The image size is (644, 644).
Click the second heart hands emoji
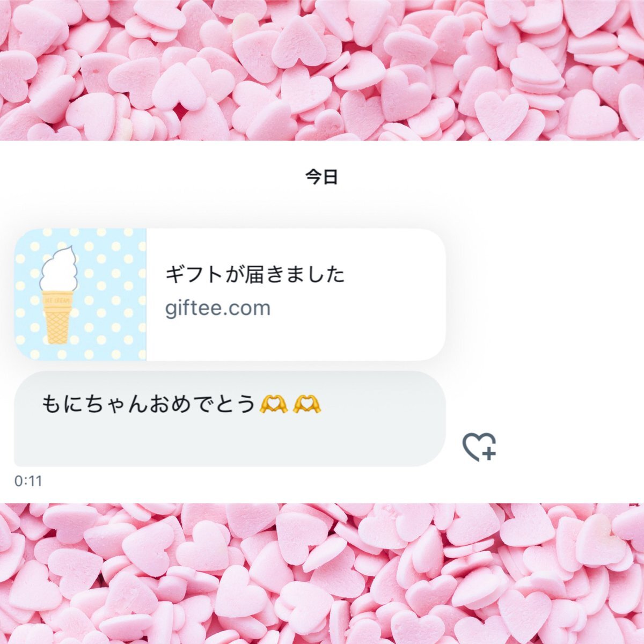(307, 404)
